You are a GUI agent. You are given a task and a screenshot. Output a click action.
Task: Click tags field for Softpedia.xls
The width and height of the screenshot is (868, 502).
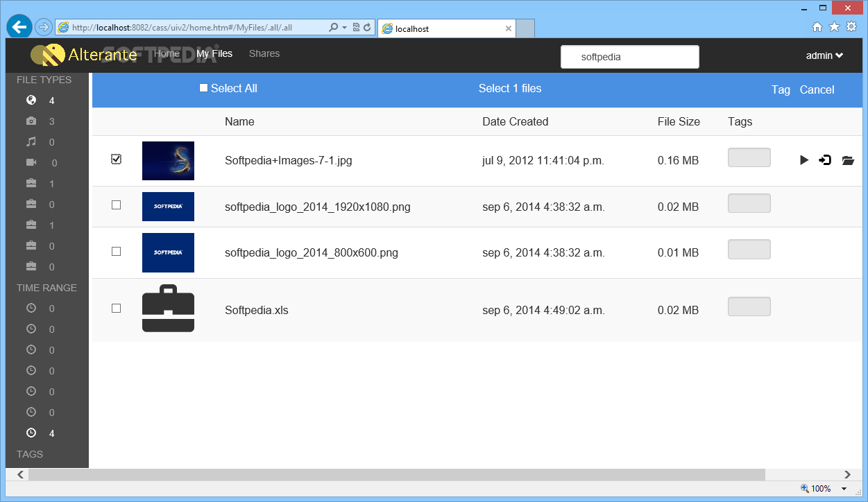tap(749, 306)
